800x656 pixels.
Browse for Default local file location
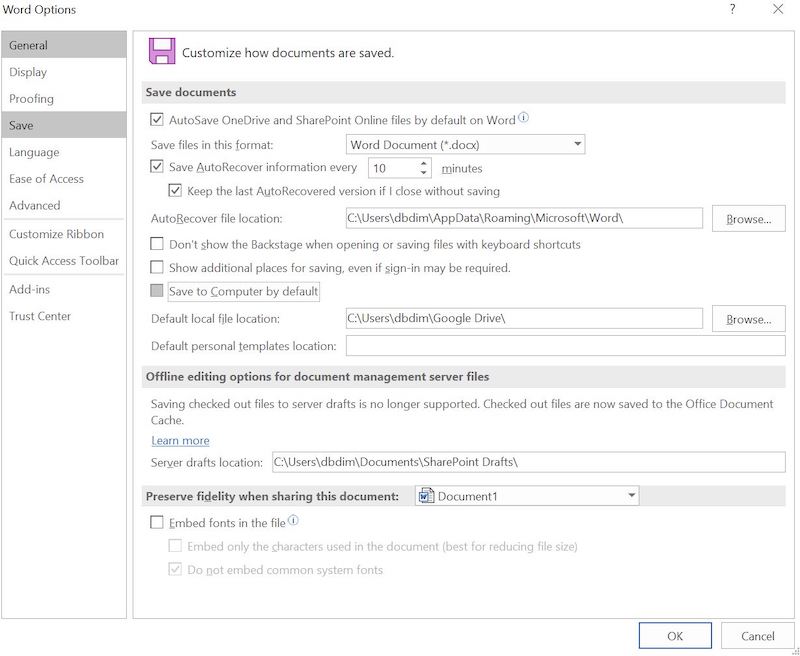(748, 319)
